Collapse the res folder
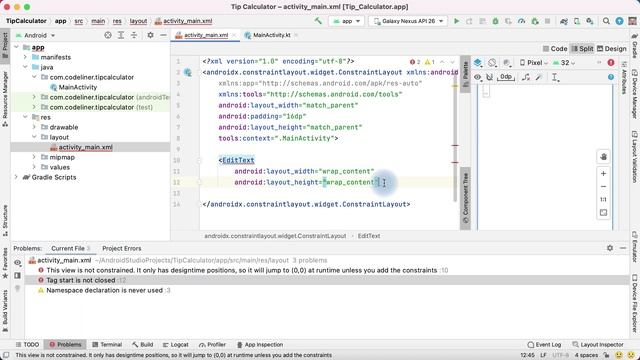This screenshot has height=360, width=640. click(x=25, y=117)
